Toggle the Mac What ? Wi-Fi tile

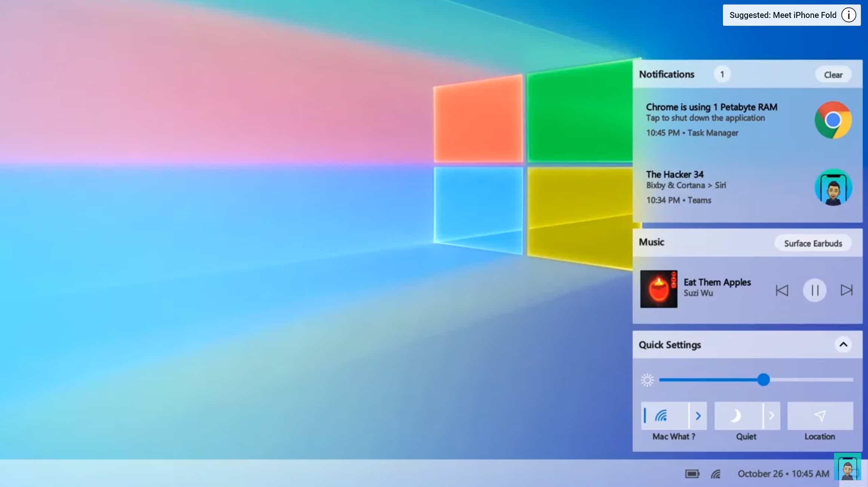point(665,416)
